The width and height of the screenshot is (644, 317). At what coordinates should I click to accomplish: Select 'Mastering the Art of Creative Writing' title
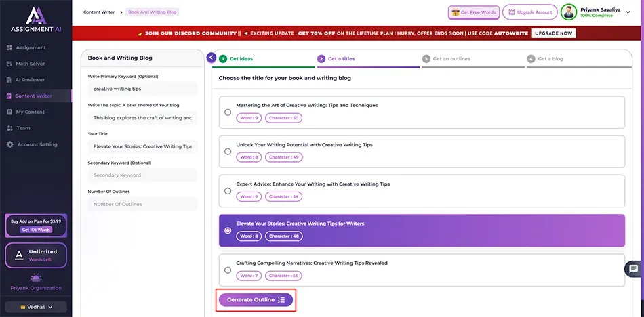[x=228, y=112]
